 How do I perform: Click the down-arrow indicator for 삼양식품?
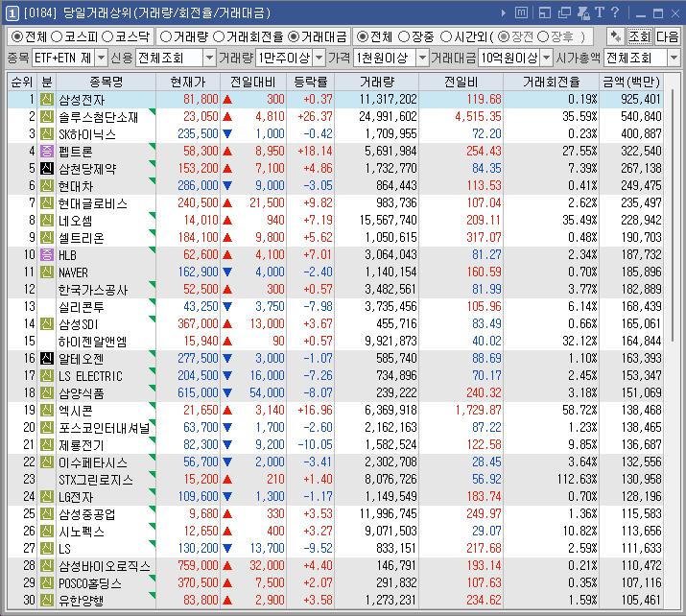[x=227, y=392]
